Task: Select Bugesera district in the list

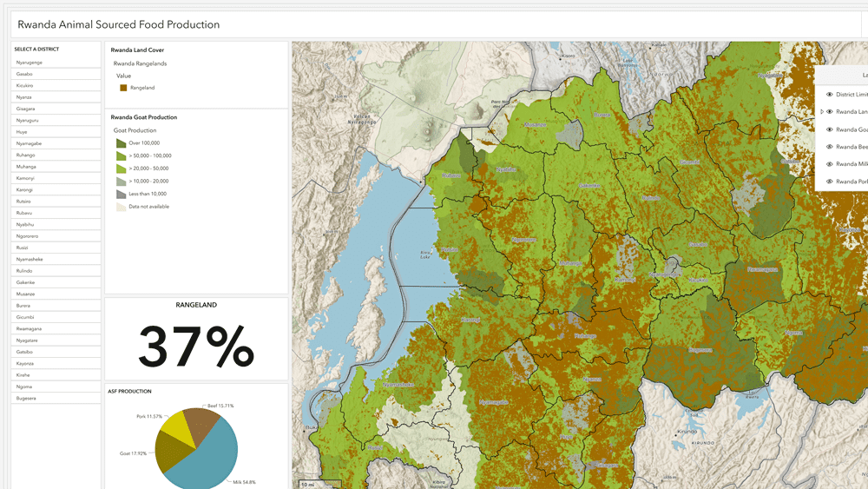Action: pyautogui.click(x=26, y=398)
